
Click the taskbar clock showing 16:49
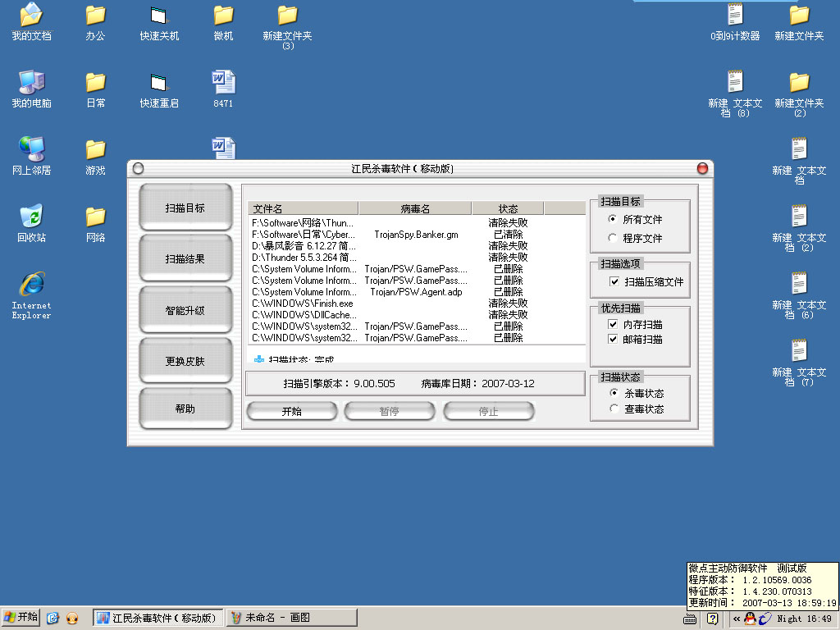[x=818, y=619]
